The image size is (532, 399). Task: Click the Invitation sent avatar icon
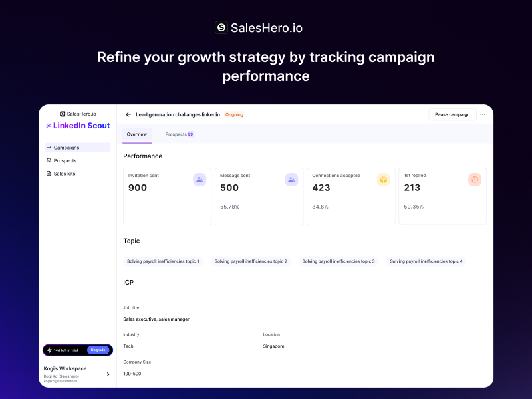coord(198,180)
